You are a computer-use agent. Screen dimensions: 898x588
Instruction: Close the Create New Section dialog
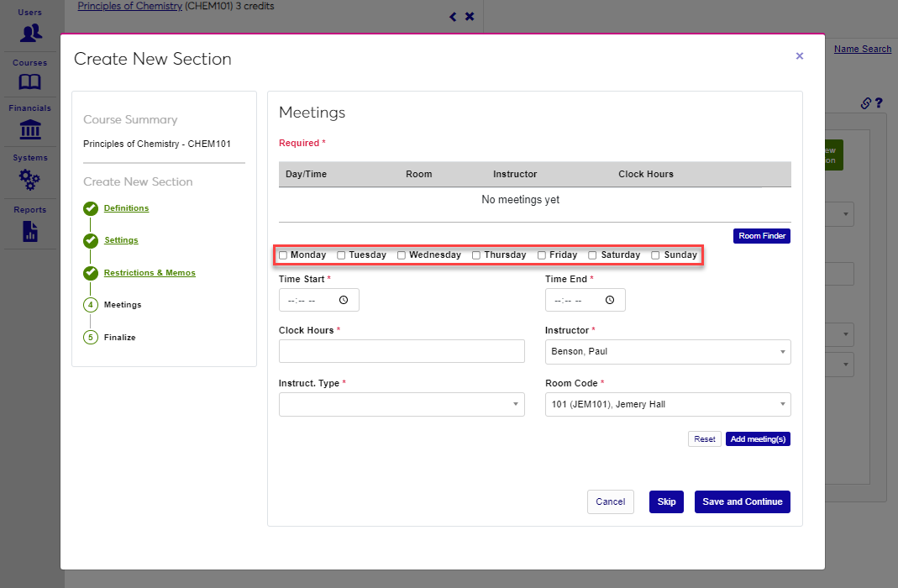point(799,56)
